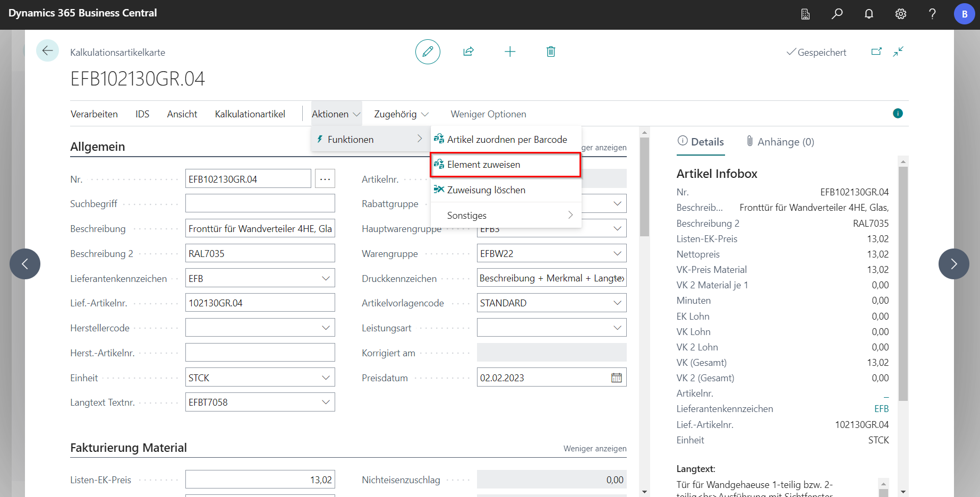
Task: Expand the Lieferantenkennzeichen dropdown
Action: tap(326, 279)
